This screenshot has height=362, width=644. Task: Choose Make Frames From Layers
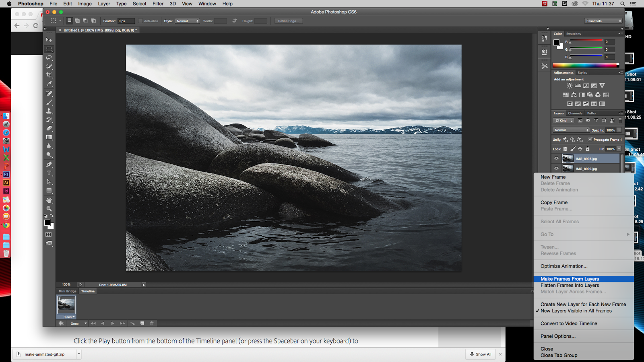point(570,279)
